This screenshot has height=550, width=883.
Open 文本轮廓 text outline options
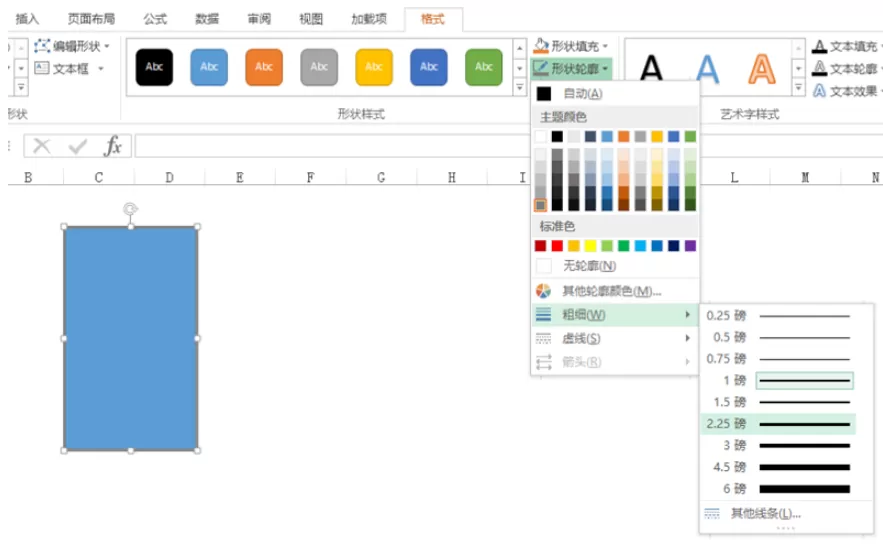(x=846, y=69)
